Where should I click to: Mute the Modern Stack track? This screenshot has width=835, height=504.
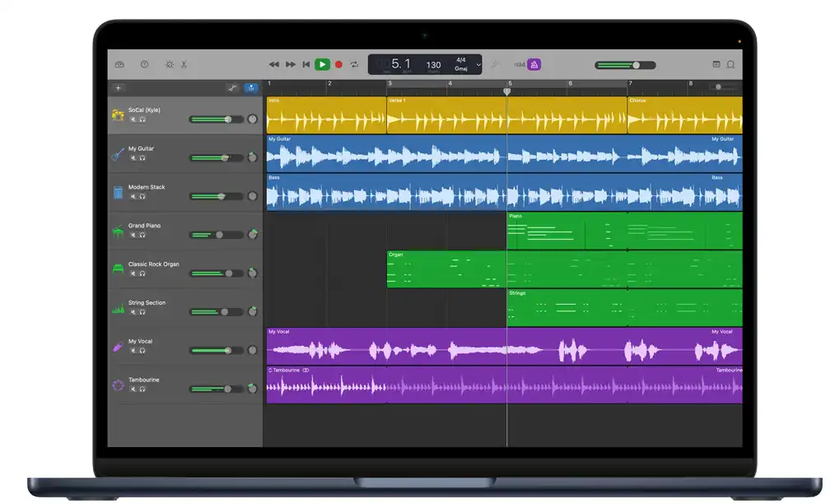click(x=133, y=197)
